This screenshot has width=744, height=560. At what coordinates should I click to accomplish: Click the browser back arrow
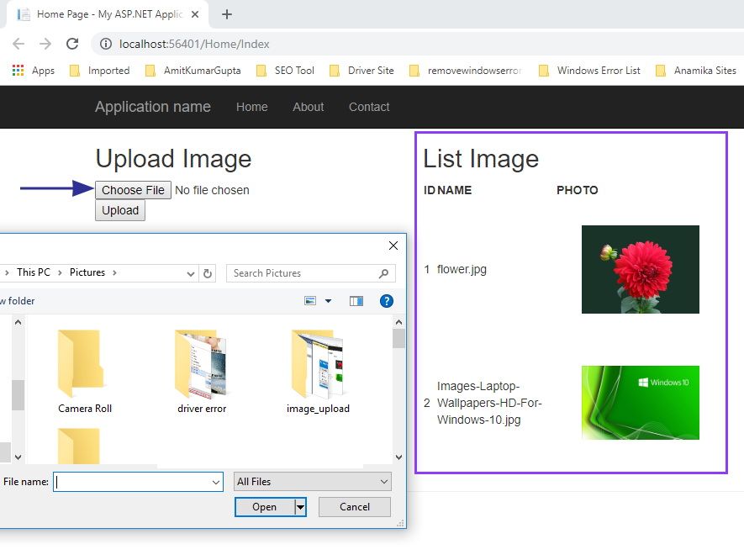tap(18, 44)
